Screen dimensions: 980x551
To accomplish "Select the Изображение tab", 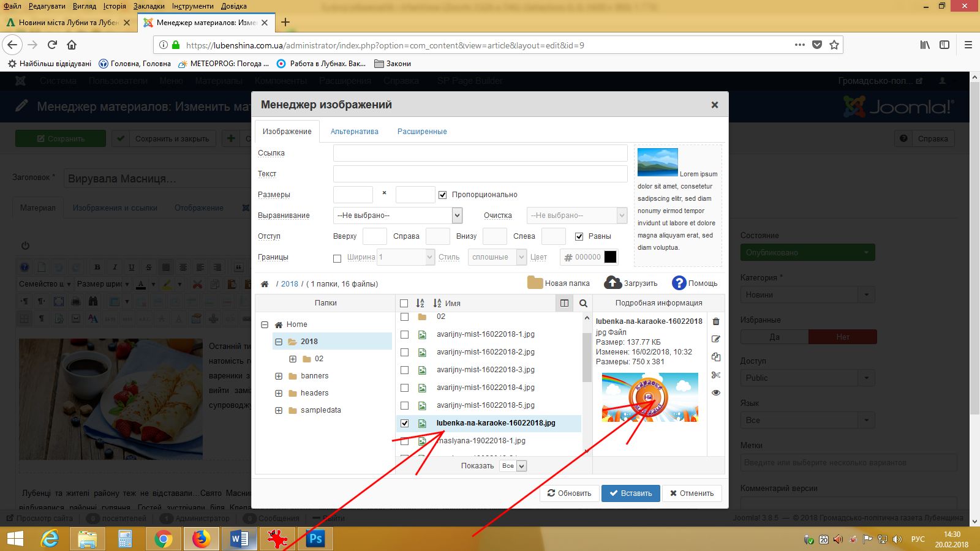I will tap(287, 132).
